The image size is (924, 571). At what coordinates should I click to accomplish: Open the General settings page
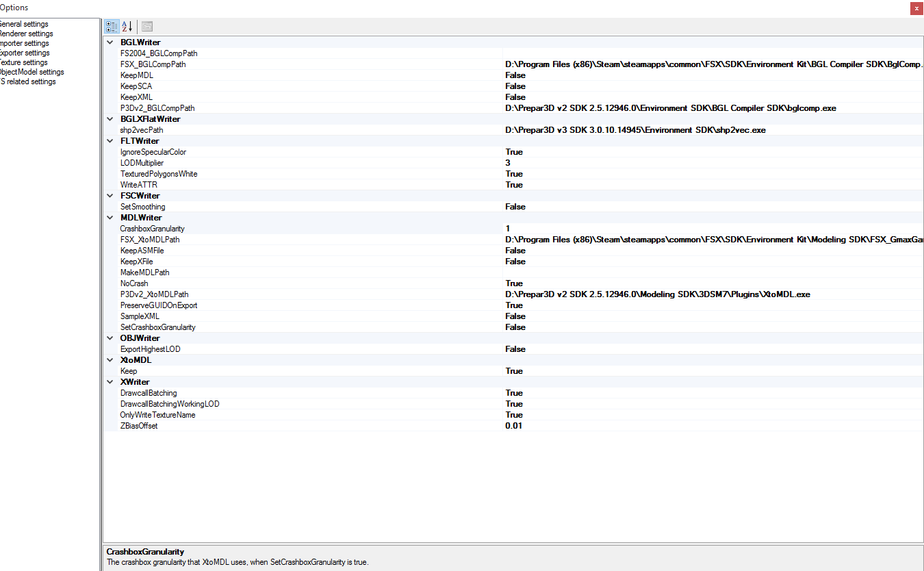[x=24, y=23]
